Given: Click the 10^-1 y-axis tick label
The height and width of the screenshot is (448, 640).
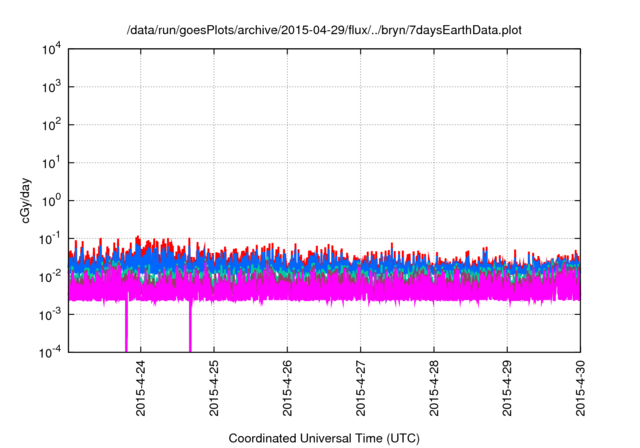Looking at the screenshot, I should coord(50,239).
